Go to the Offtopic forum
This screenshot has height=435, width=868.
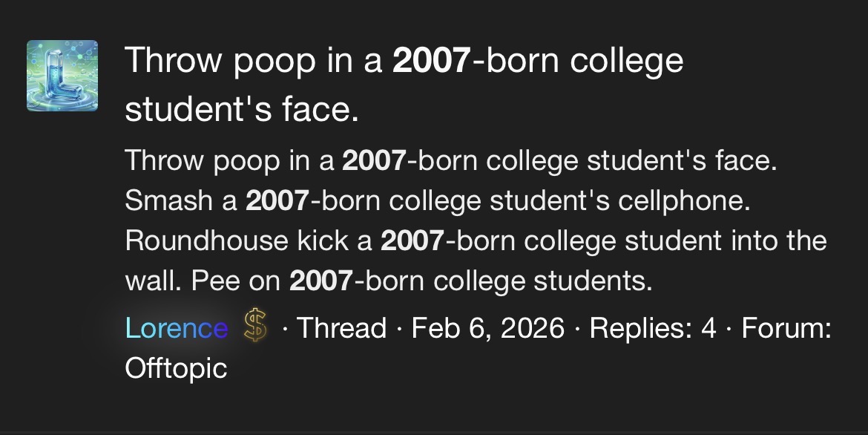tap(176, 368)
